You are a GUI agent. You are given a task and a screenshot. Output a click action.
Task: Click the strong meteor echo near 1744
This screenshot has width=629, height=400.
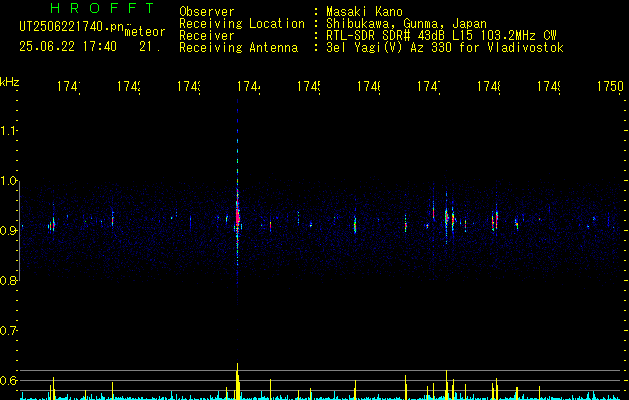pos(237,217)
